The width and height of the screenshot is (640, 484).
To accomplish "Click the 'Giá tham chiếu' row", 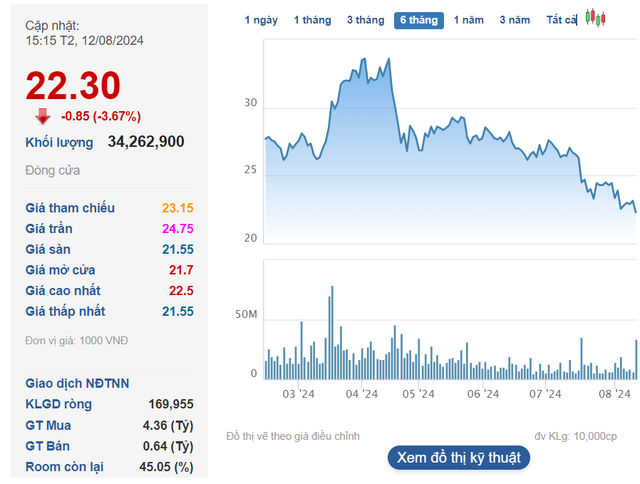I will click(x=109, y=208).
